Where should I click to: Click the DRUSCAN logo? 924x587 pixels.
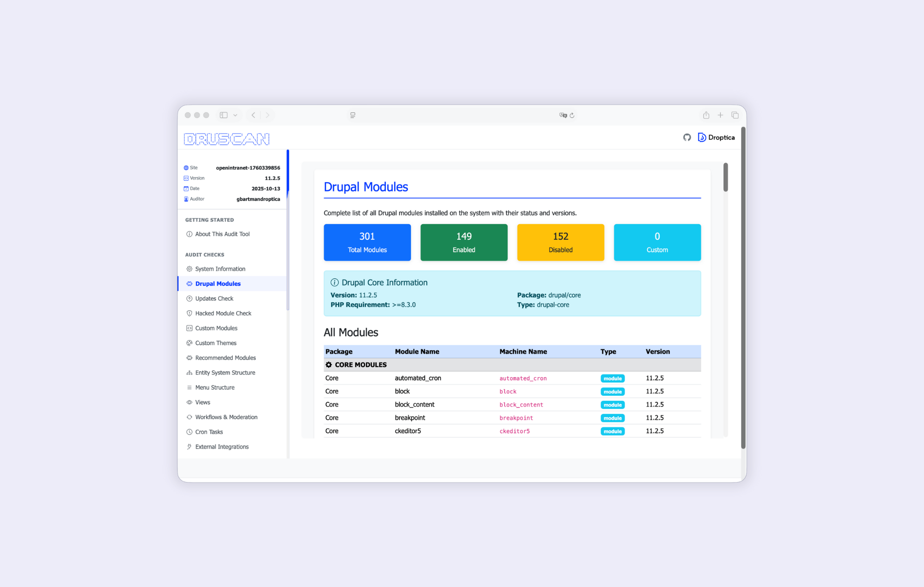(226, 139)
